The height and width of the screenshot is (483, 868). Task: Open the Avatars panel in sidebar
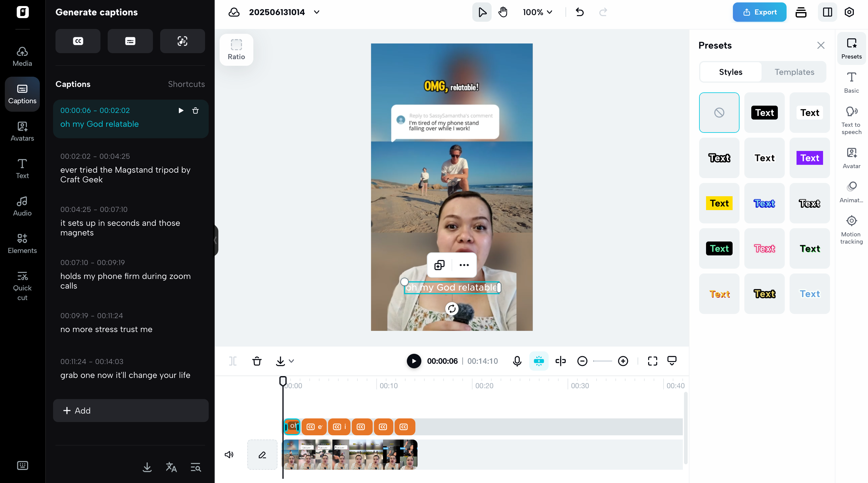click(22, 131)
